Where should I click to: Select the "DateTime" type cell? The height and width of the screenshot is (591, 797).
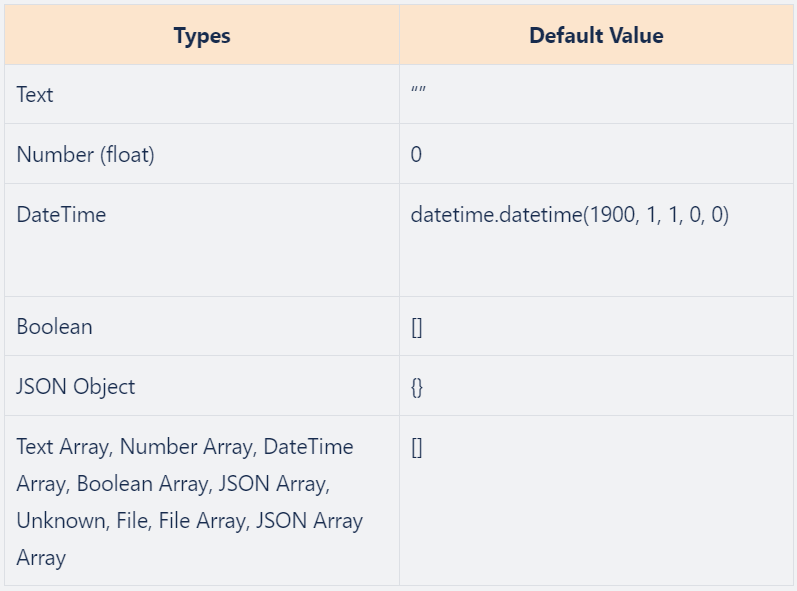tap(61, 215)
